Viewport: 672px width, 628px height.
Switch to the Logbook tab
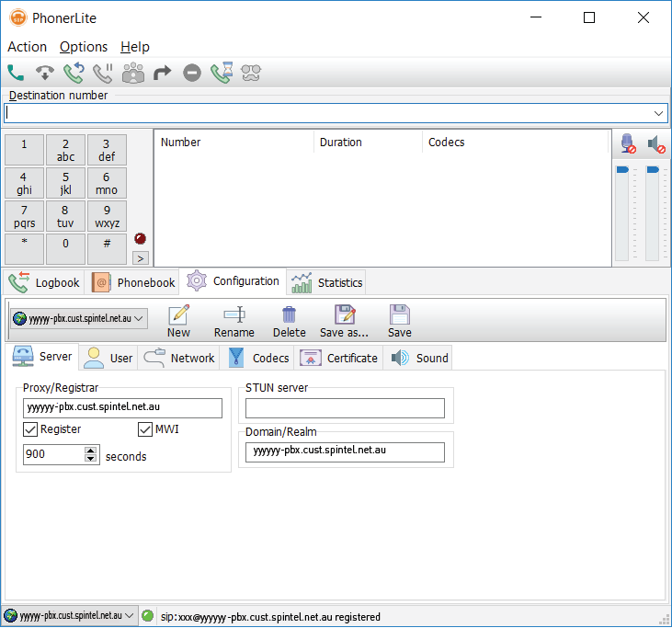point(44,282)
